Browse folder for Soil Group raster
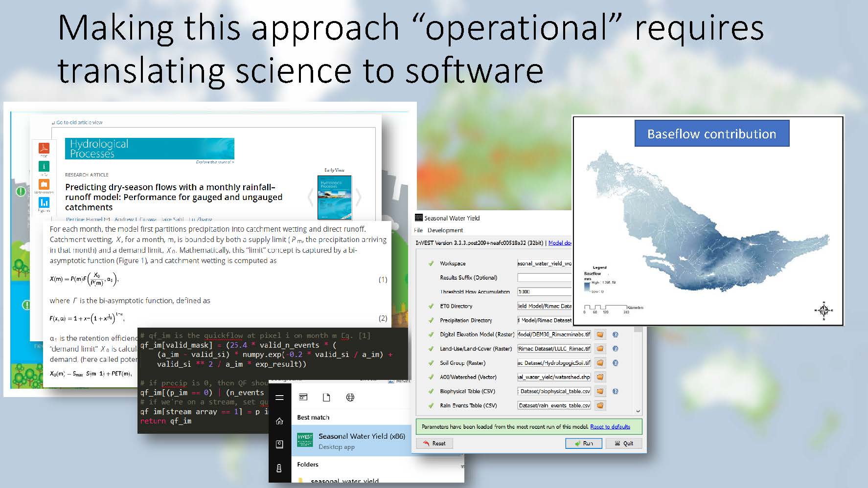Image resolution: width=868 pixels, height=488 pixels. tap(600, 363)
